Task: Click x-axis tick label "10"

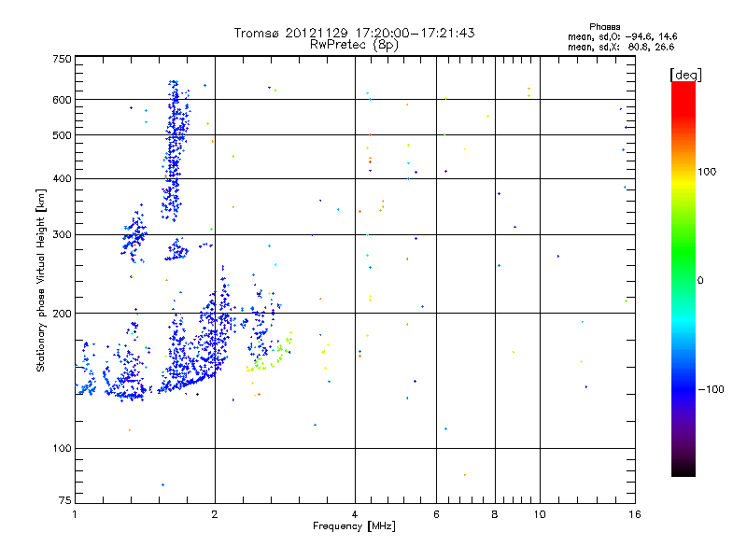Action: [x=540, y=514]
